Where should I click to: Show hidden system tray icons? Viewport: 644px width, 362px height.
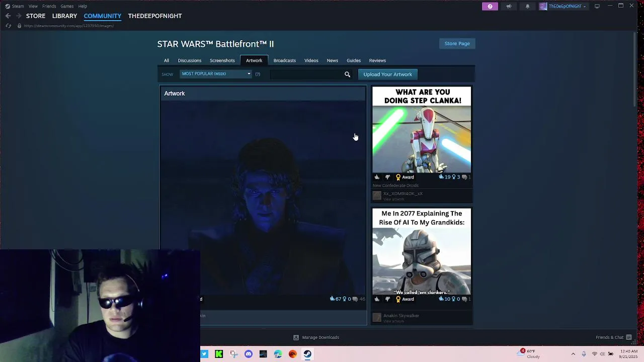point(573,354)
